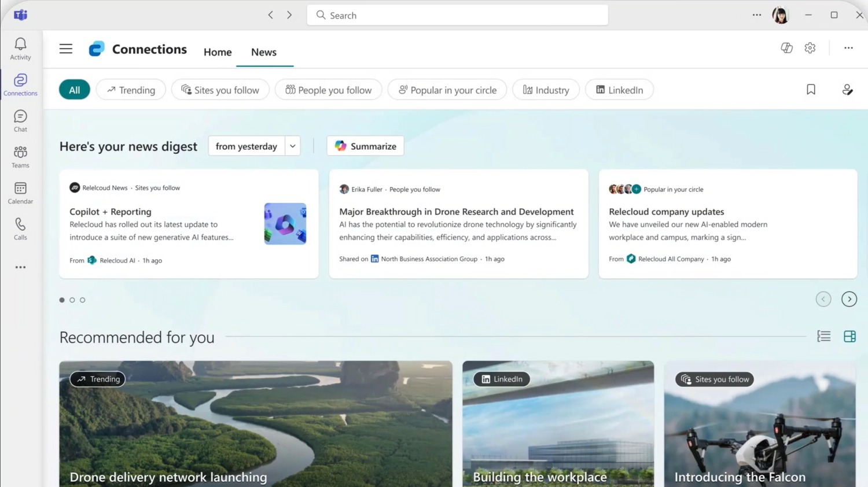
Task: Filter news by Industry
Action: (546, 90)
